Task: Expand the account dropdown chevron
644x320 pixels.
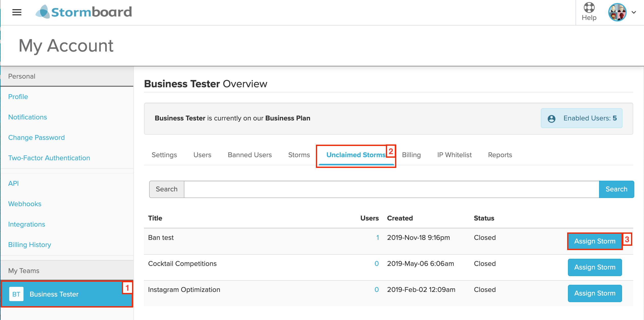Action: click(x=634, y=12)
